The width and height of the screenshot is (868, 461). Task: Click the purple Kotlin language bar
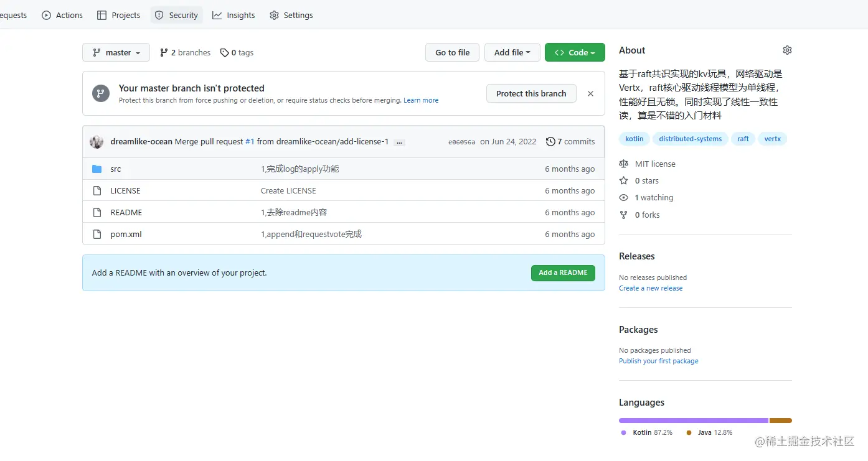[694, 421]
